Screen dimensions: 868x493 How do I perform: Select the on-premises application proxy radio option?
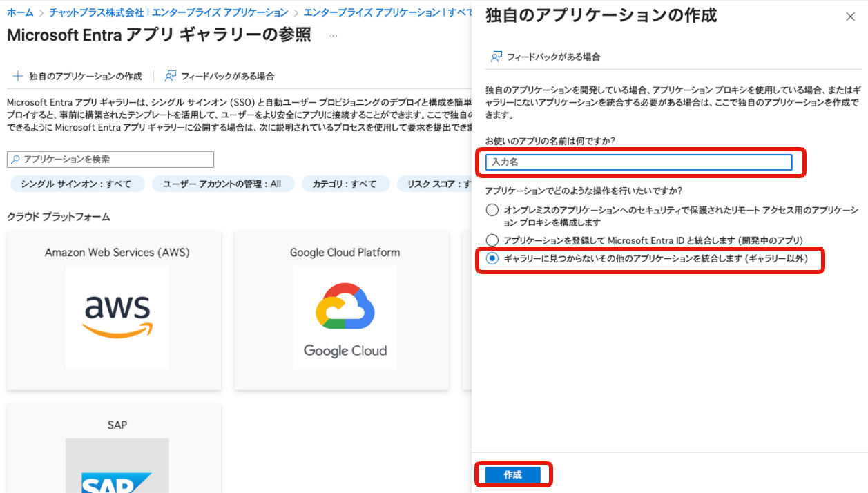coord(492,211)
